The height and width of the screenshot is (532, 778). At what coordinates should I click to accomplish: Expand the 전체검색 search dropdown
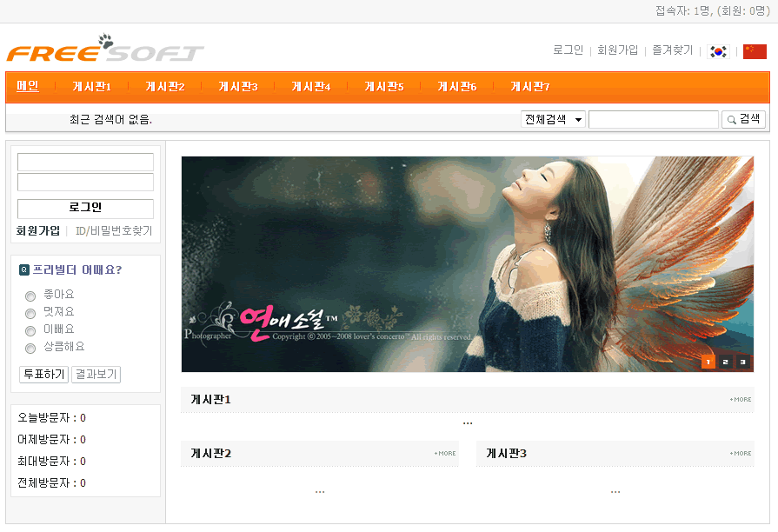(x=553, y=119)
